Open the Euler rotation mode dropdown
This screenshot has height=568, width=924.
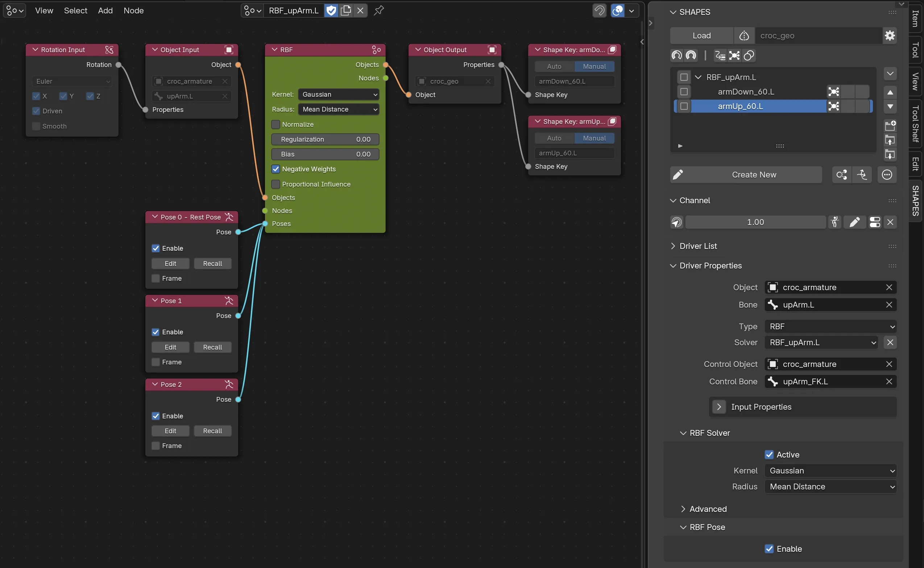(71, 81)
